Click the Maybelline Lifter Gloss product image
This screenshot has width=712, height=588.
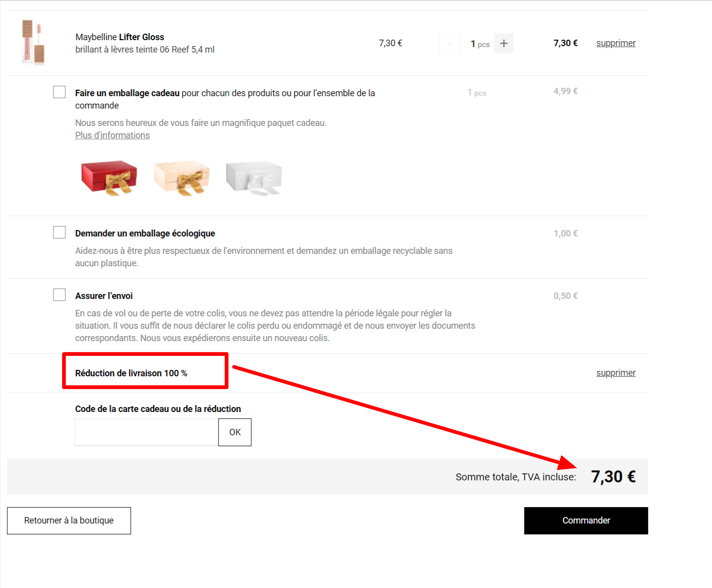point(33,43)
